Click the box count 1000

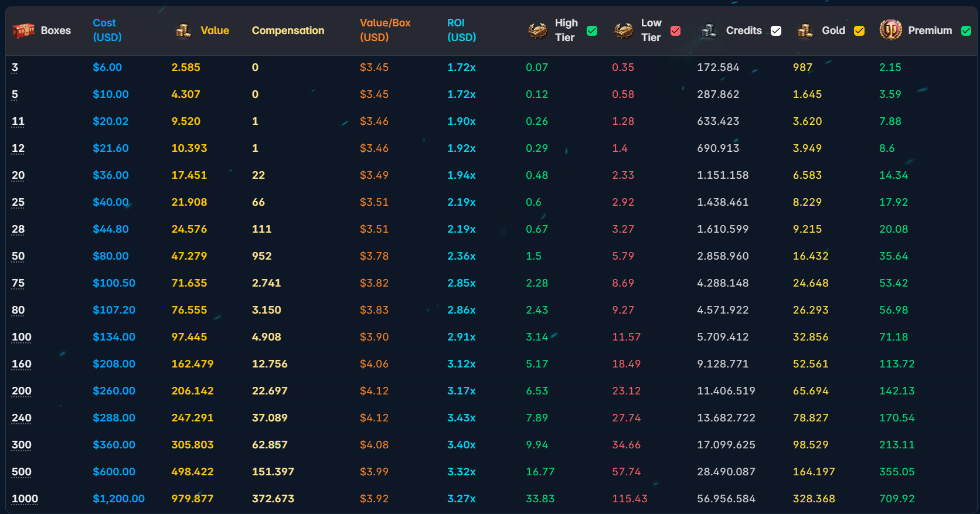25,499
